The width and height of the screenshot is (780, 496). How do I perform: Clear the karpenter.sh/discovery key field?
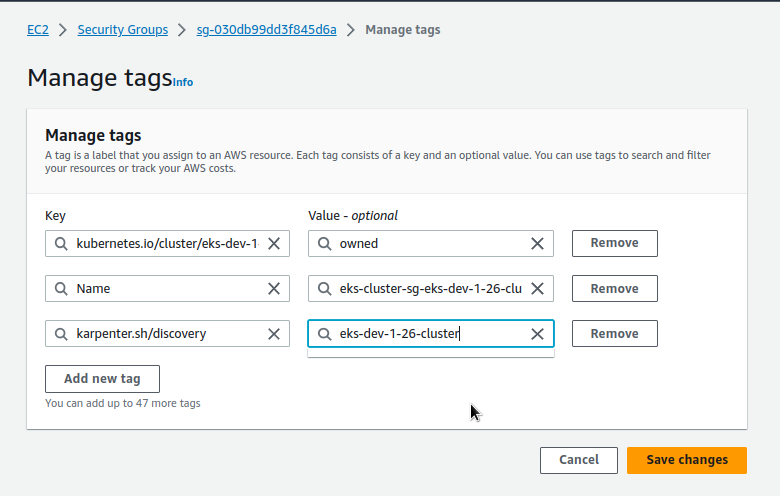click(274, 334)
